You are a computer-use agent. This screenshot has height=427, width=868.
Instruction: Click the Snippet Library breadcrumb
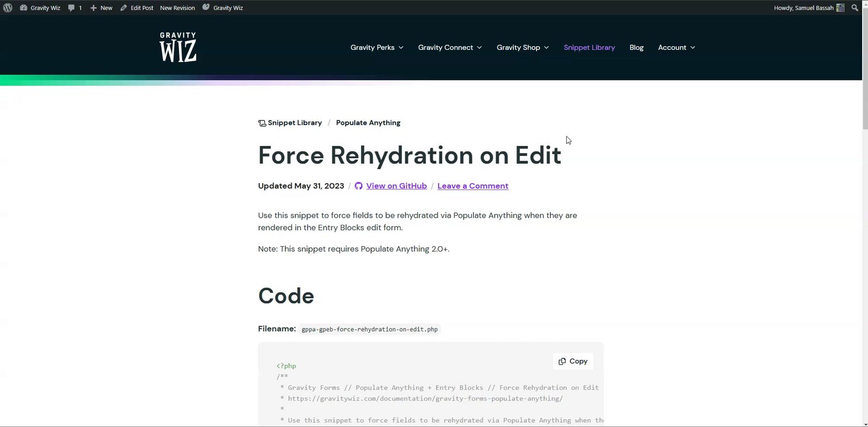coord(290,123)
